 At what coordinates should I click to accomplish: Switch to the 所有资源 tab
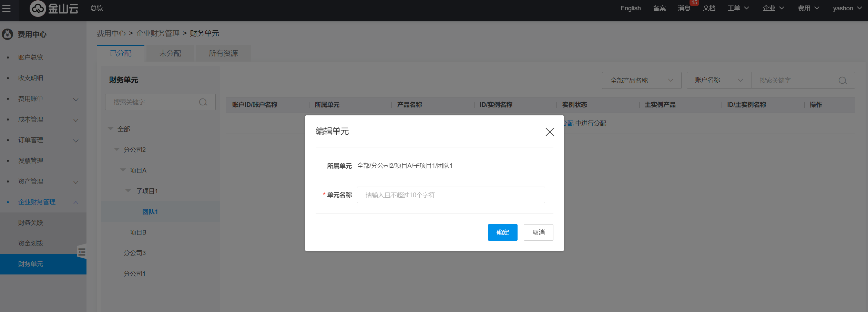(x=223, y=53)
